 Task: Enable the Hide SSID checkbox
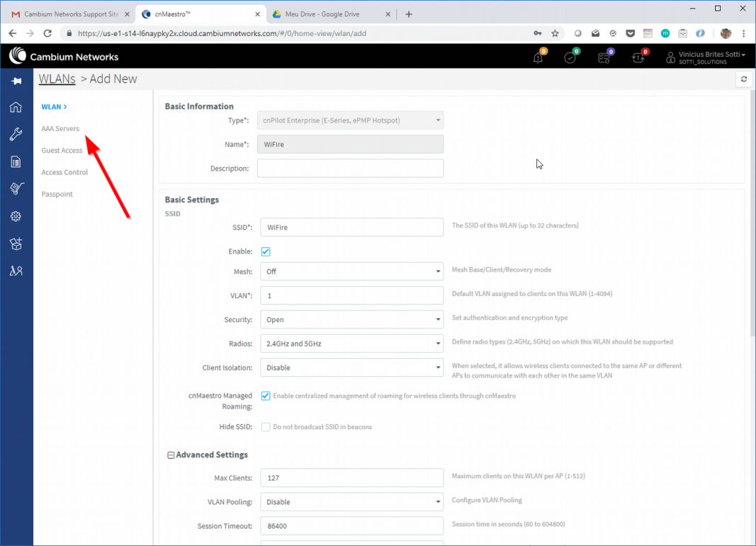click(x=266, y=426)
